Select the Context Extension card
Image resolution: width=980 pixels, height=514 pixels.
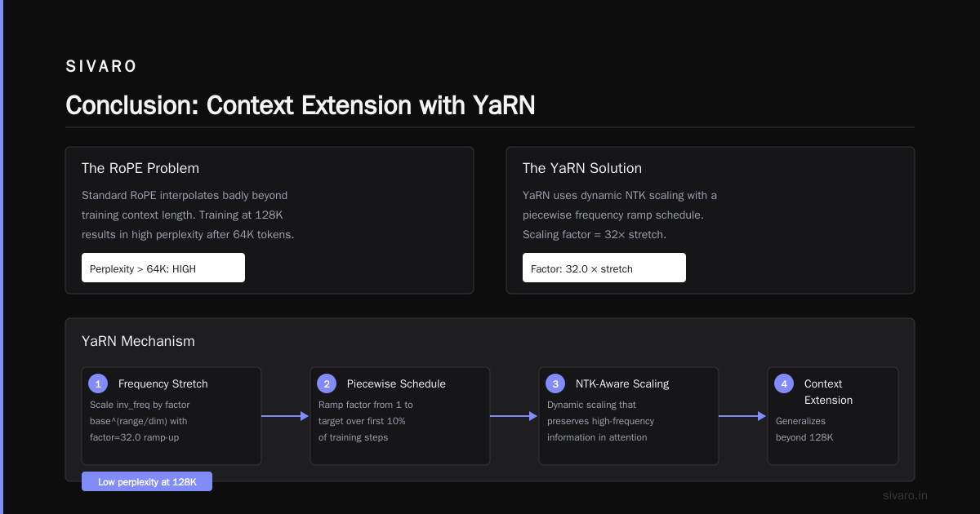[833, 416]
